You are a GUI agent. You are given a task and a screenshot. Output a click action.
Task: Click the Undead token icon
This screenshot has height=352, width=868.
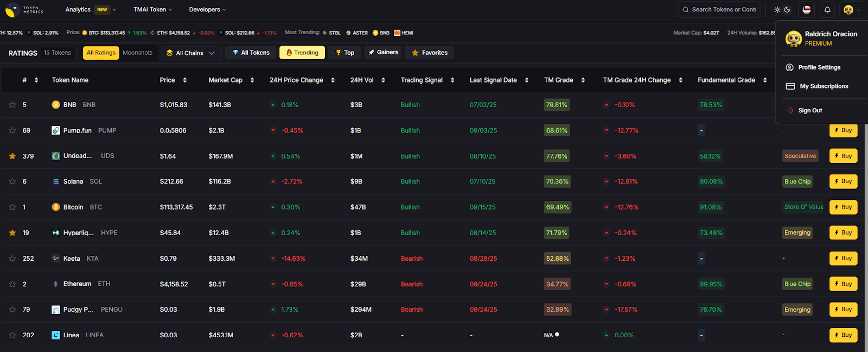(56, 156)
